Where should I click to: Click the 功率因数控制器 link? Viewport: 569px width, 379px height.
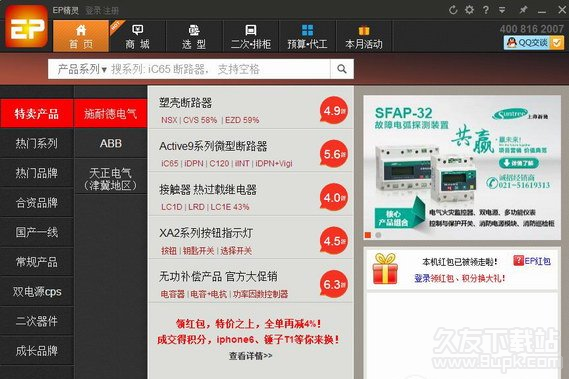click(261, 294)
